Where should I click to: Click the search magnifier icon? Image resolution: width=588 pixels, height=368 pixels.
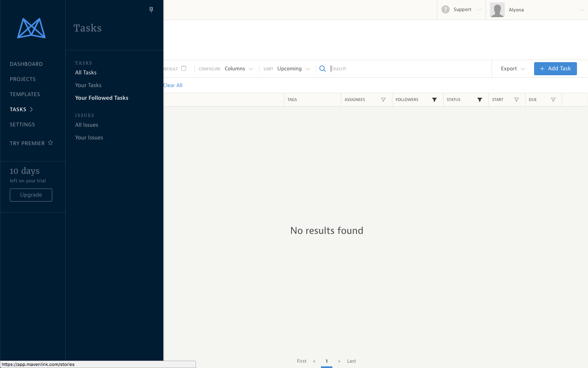click(x=323, y=69)
